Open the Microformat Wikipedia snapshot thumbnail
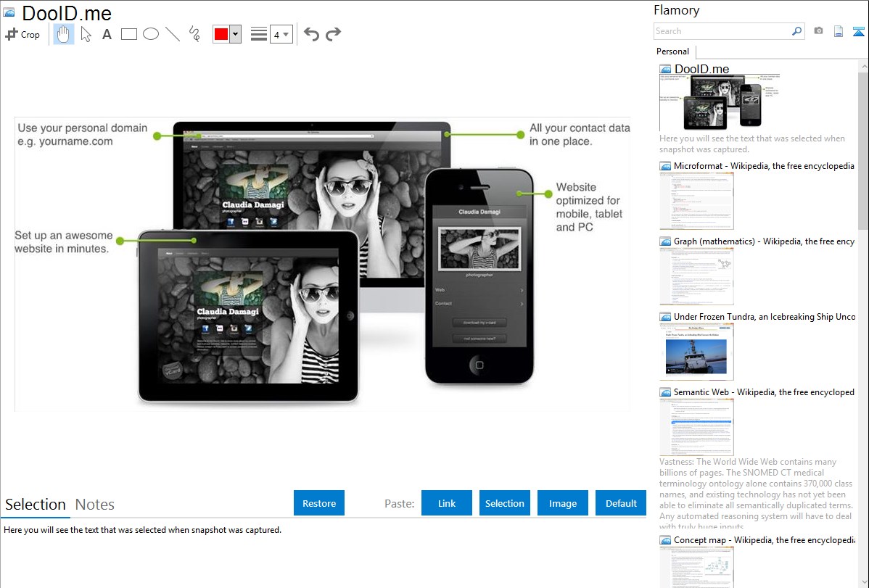Image resolution: width=869 pixels, height=588 pixels. point(696,201)
